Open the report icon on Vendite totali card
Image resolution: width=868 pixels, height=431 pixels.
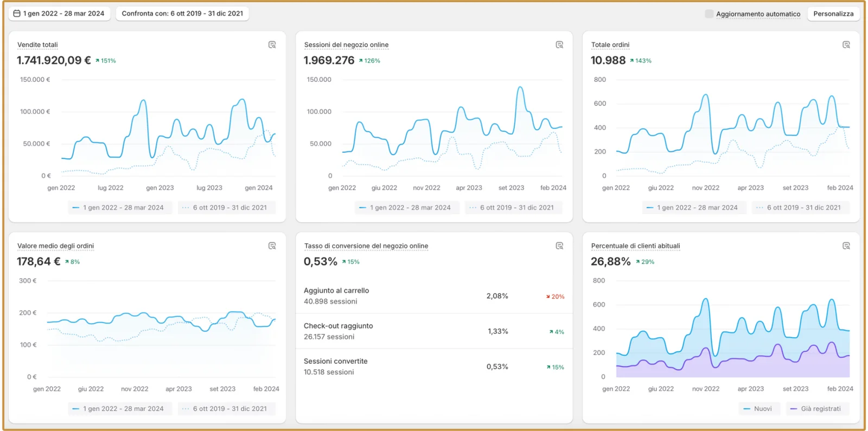272,45
